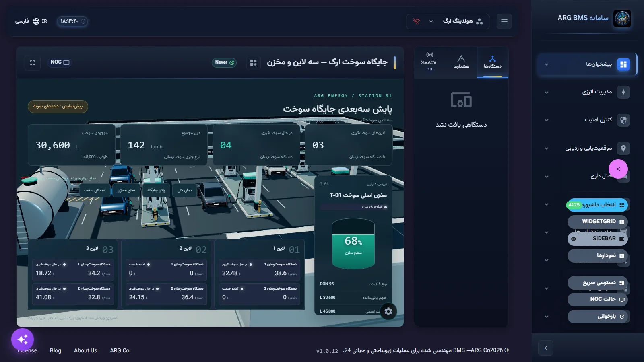The width and height of the screenshot is (644, 362).
Task: Toggle SIDEBAR visibility in the floating menu
Action: click(598, 239)
